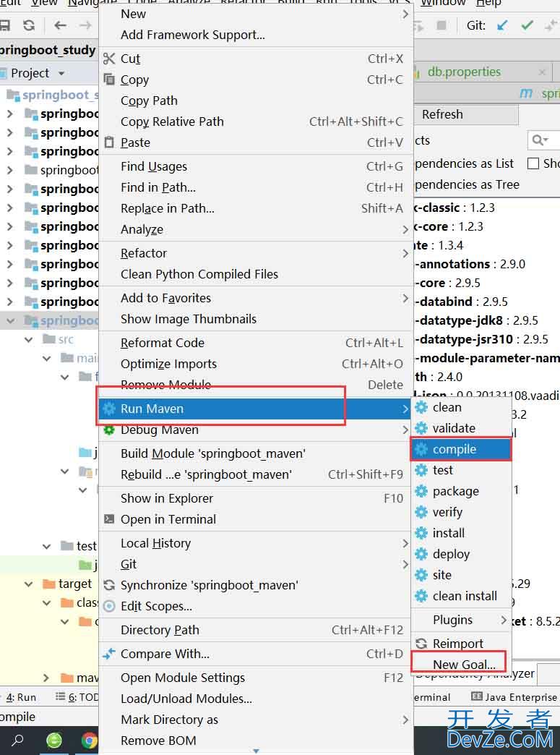Select Optimize Imports entry
The height and width of the screenshot is (755, 560).
[x=256, y=364]
